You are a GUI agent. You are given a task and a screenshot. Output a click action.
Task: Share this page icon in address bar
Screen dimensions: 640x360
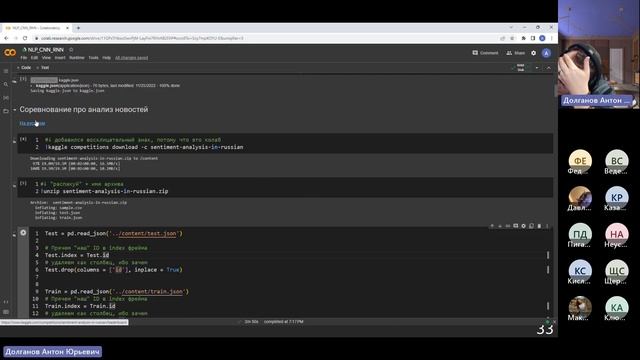503,38
